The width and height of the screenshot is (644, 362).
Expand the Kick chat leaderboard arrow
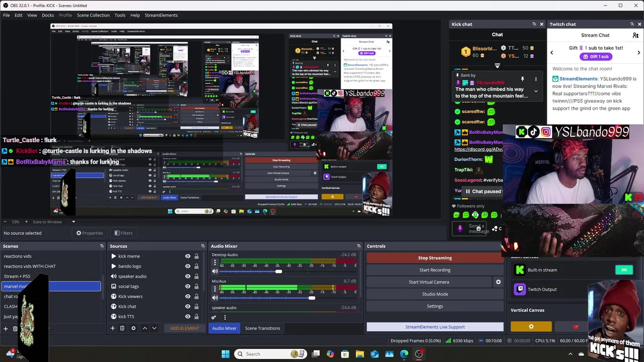pos(498,65)
